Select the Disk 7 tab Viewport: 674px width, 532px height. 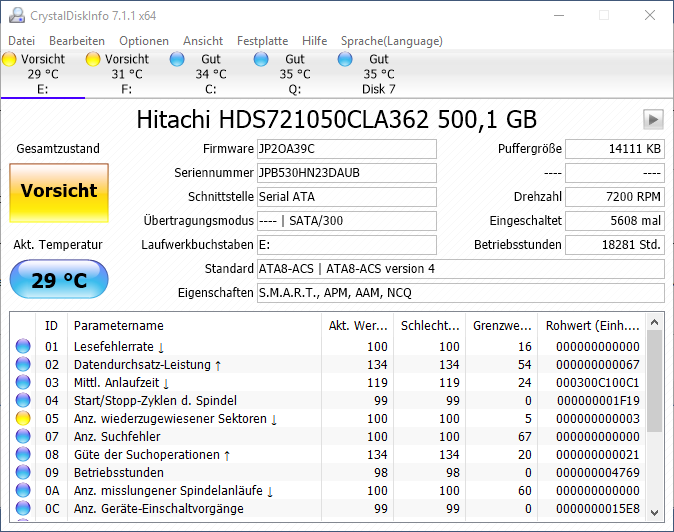coord(378,74)
